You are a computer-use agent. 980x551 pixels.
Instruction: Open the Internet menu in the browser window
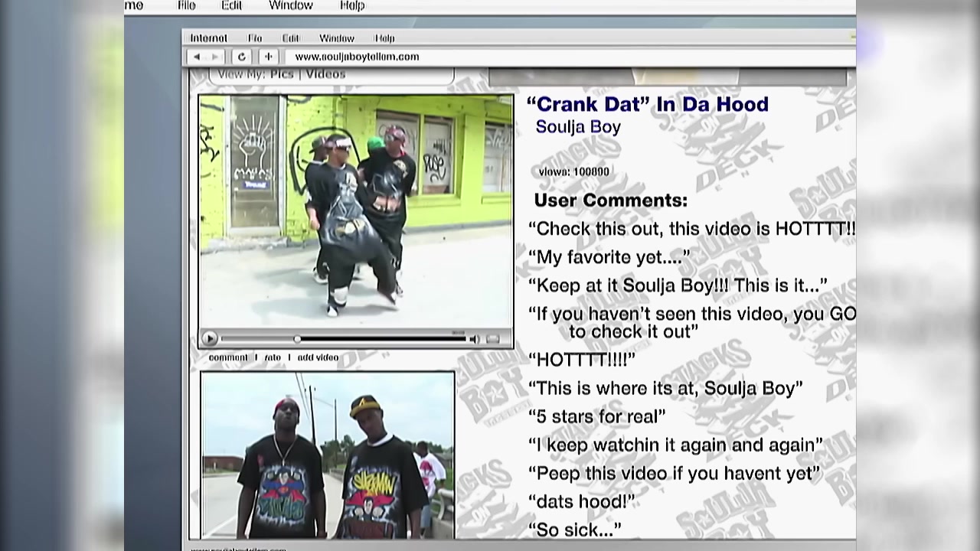pos(208,38)
